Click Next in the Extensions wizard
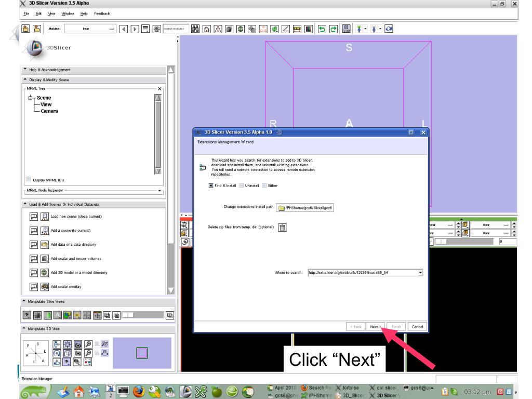 (375, 327)
